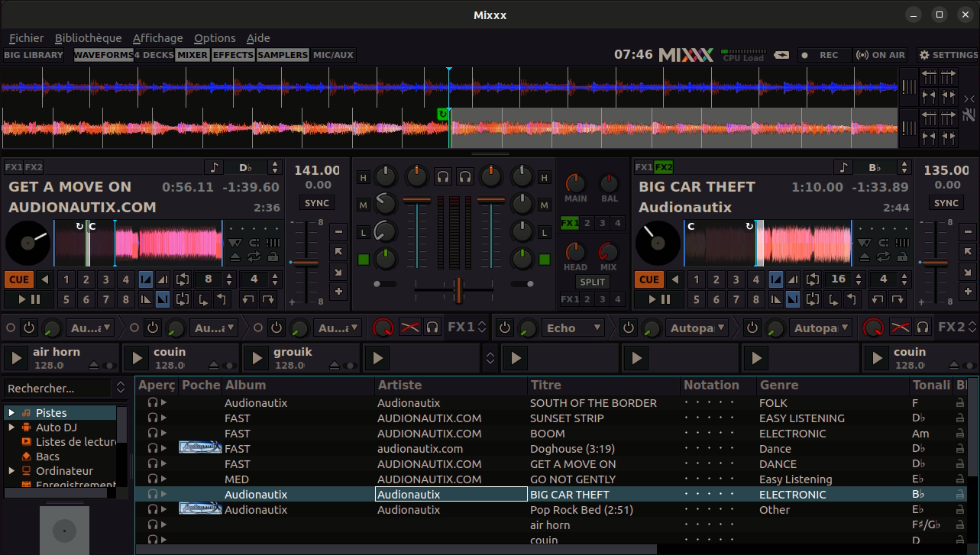Toggle FX1 assignment on GET A MOVE ON deck
980x555 pixels.
click(14, 167)
